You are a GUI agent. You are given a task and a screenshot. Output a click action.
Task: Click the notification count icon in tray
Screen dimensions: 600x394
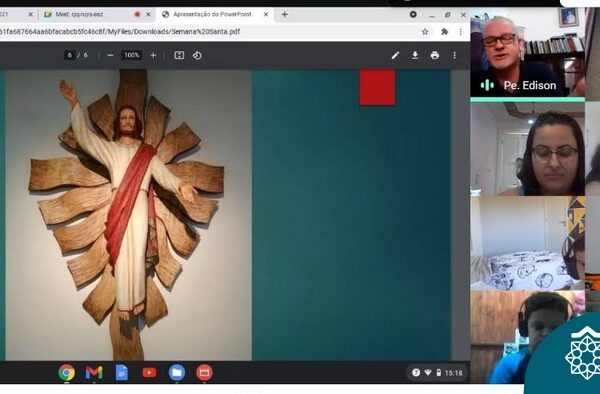coord(416,372)
